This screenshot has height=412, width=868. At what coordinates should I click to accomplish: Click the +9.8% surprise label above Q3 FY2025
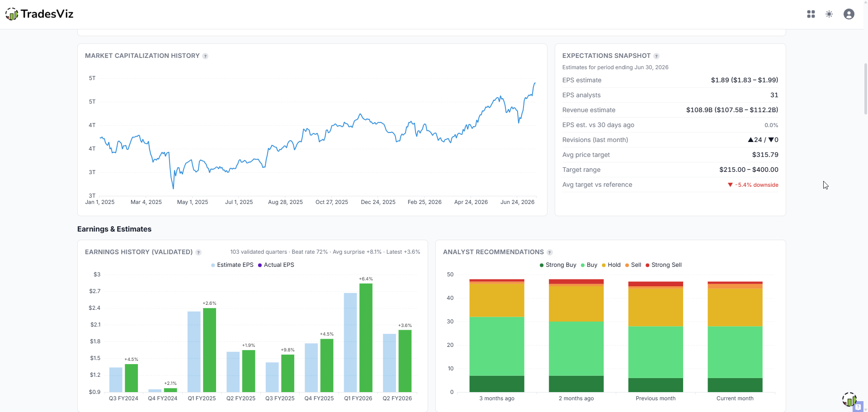click(x=288, y=350)
